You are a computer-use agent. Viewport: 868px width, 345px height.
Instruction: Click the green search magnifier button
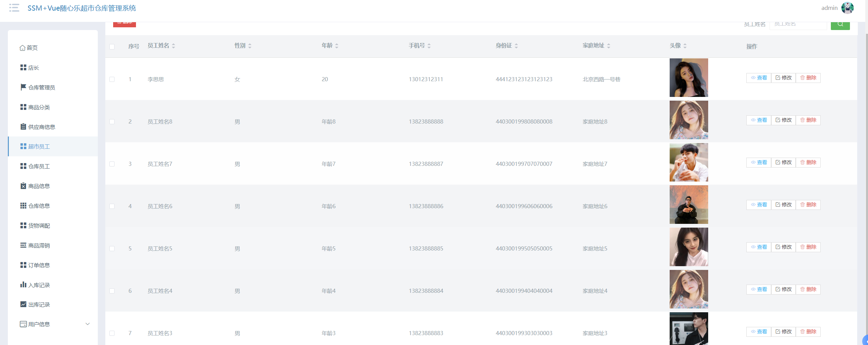(x=840, y=24)
